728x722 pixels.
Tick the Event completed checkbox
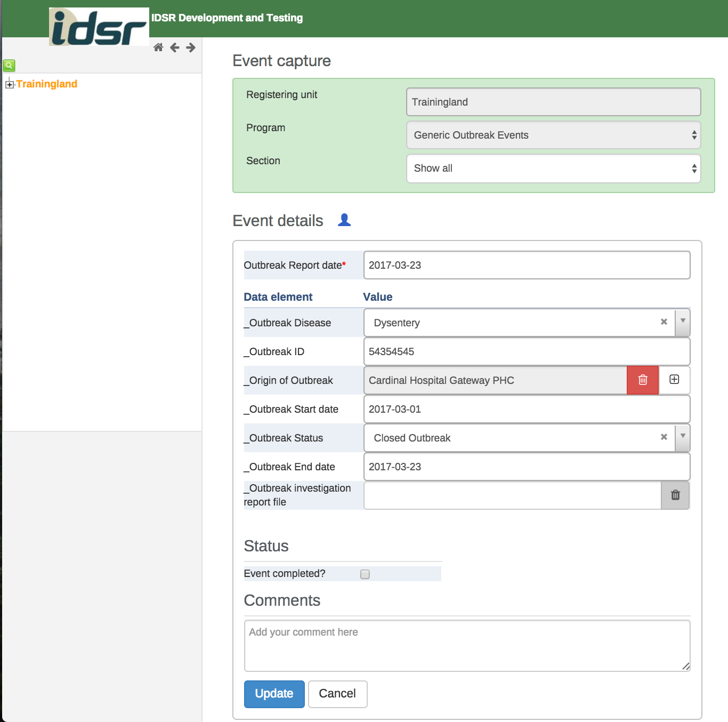pos(365,574)
